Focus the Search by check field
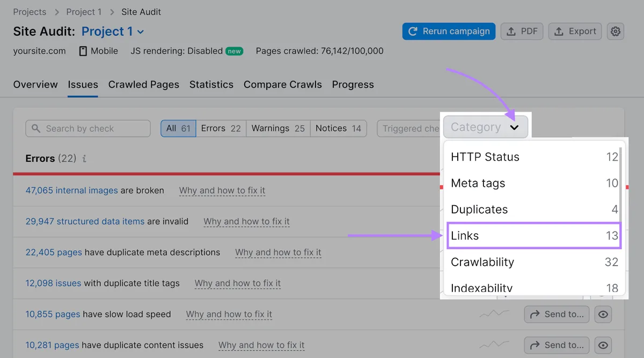Image resolution: width=644 pixels, height=358 pixels. [x=88, y=129]
